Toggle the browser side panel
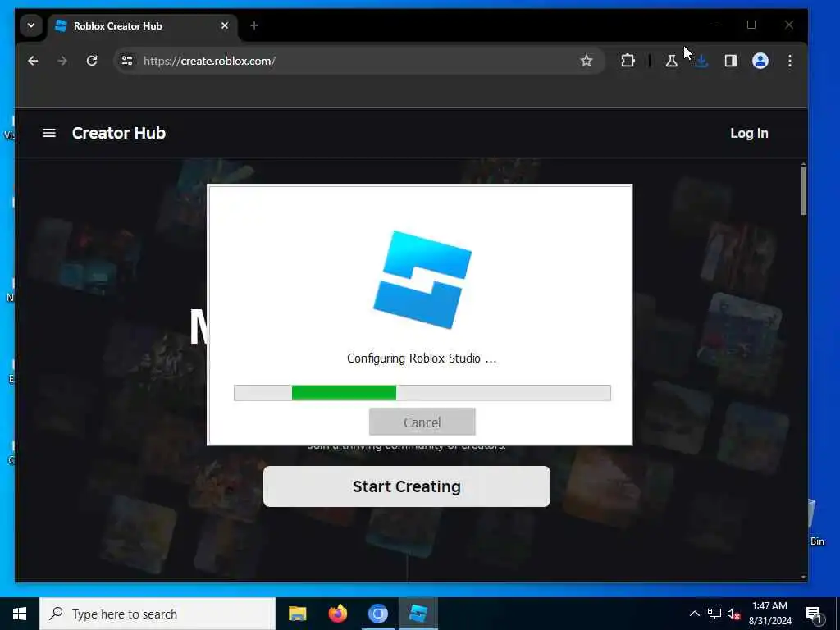Image resolution: width=840 pixels, height=630 pixels. [x=731, y=61]
